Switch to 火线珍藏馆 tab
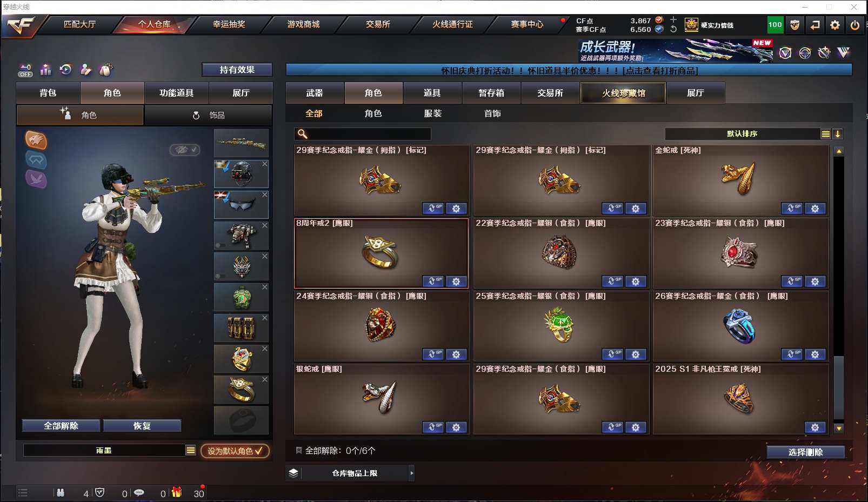The image size is (868, 502). (x=623, y=93)
